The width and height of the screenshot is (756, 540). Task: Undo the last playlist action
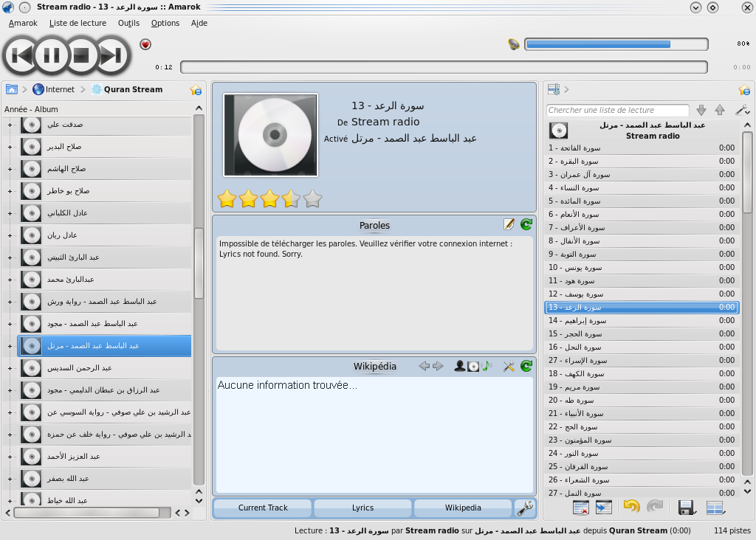(x=632, y=506)
